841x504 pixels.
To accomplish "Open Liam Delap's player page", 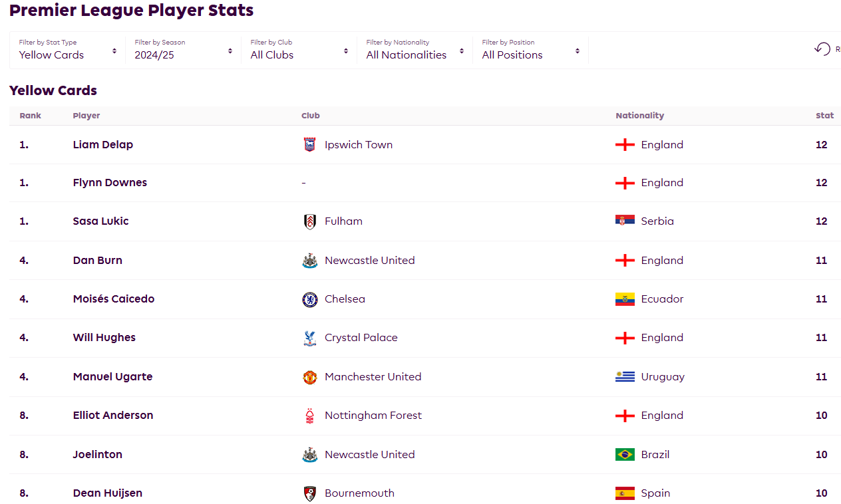I will click(103, 145).
